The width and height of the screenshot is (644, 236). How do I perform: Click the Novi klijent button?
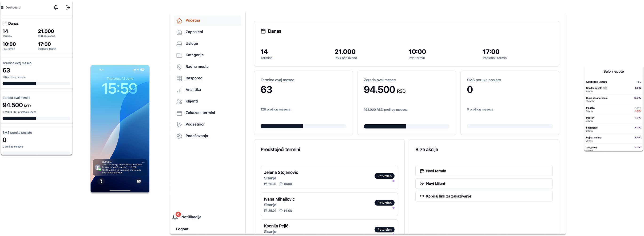(x=484, y=184)
